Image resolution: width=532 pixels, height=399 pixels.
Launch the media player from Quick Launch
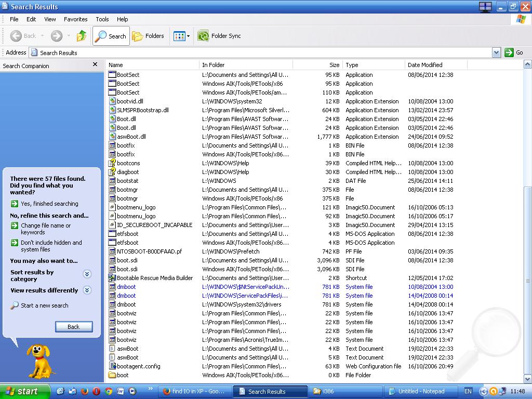[x=132, y=391]
